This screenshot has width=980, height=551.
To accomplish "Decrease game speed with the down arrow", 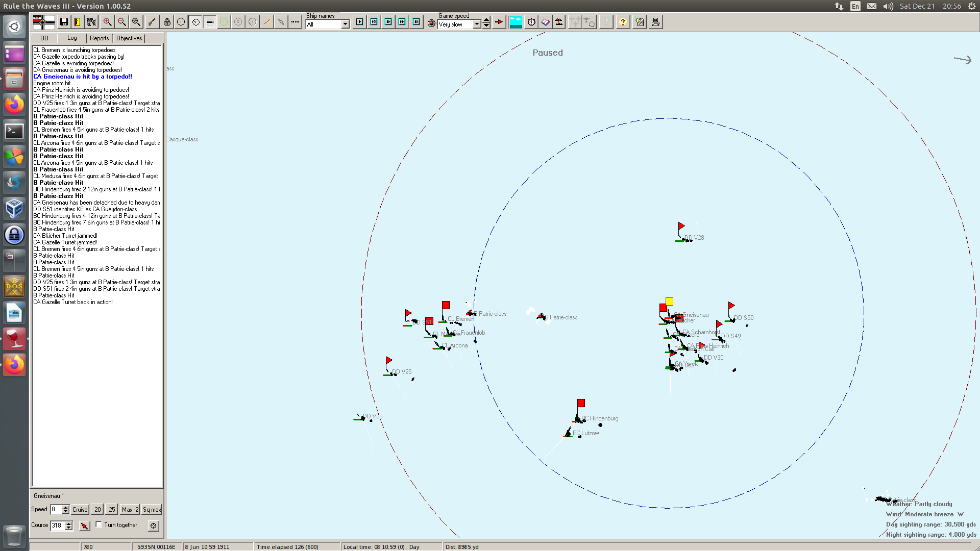I will (x=486, y=26).
